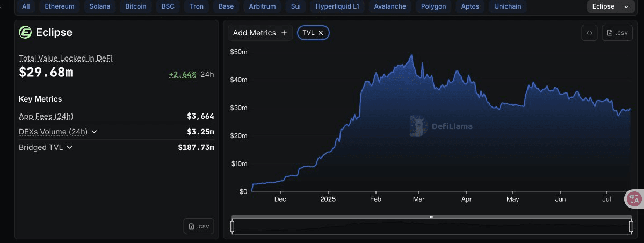Click the 24h period label
644x243 pixels.
pos(207,74)
